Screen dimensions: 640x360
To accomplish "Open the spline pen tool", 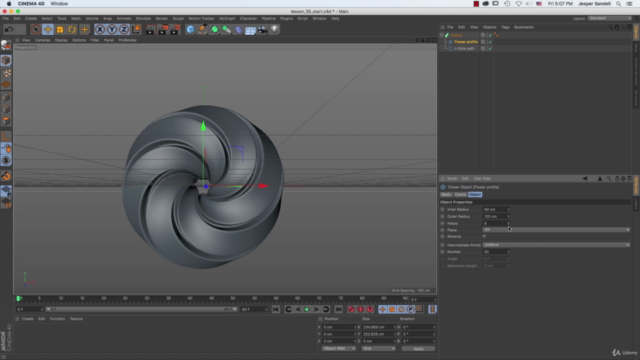I will tap(202, 29).
